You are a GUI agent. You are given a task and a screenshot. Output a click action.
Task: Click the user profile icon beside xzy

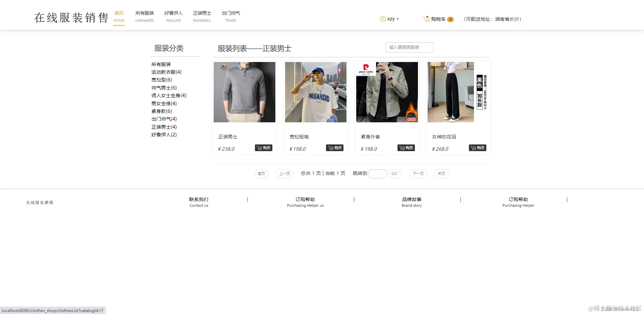pos(383,19)
